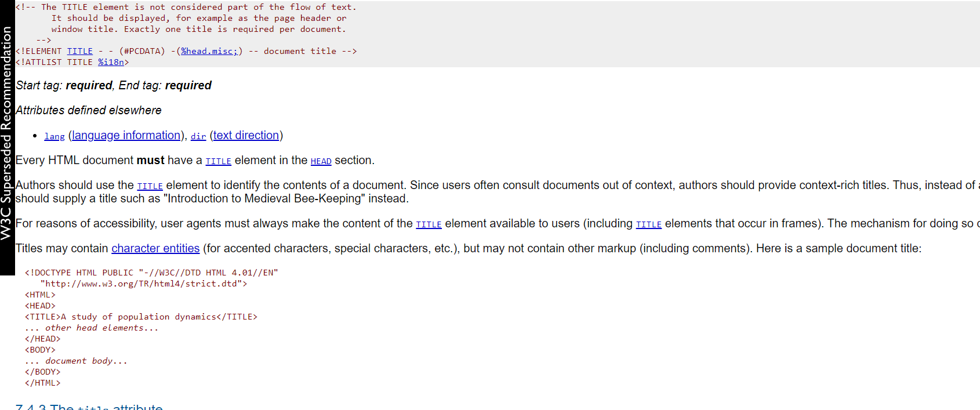Click the sample TITLE line about population dynamics
This screenshot has width=980, height=410.
click(141, 317)
